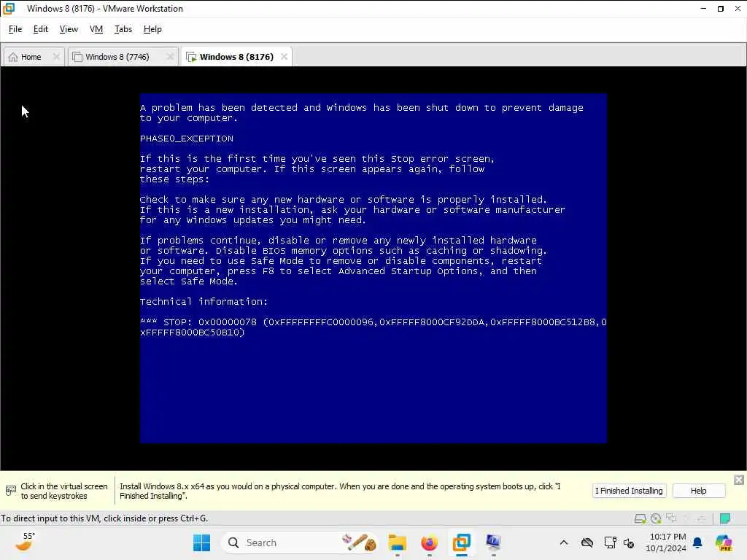
Task: Click the CD/DVD drive status icon
Action: tap(656, 518)
